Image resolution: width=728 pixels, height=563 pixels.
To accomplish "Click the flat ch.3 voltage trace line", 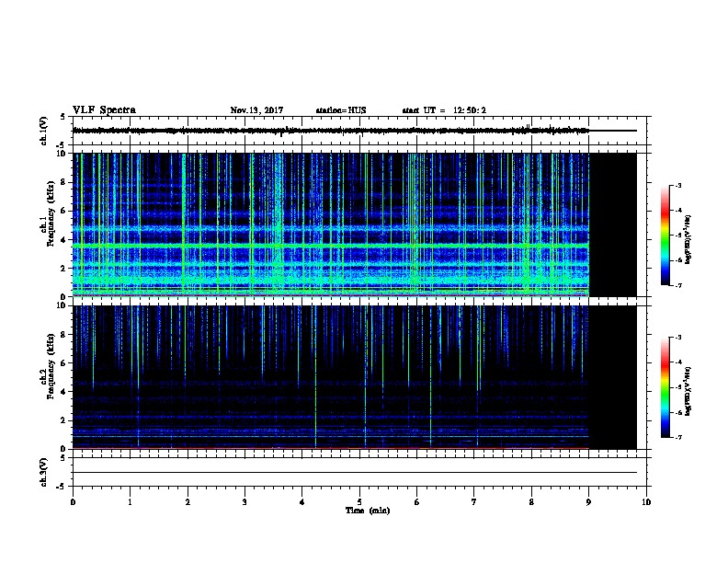I will point(355,473).
